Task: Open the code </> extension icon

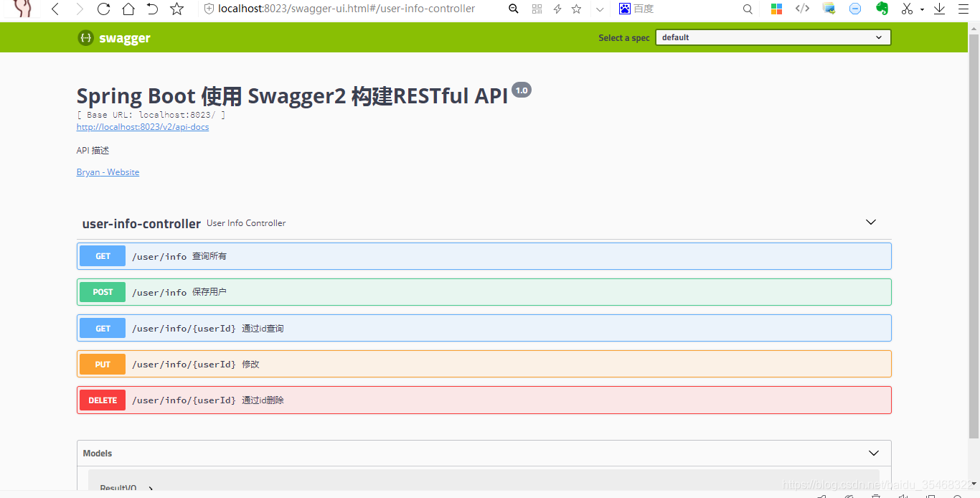Action: (801, 9)
